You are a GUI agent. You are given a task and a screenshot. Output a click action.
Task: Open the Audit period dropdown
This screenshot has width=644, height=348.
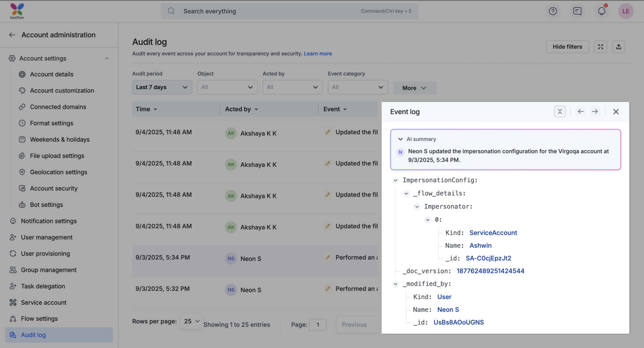coord(162,87)
